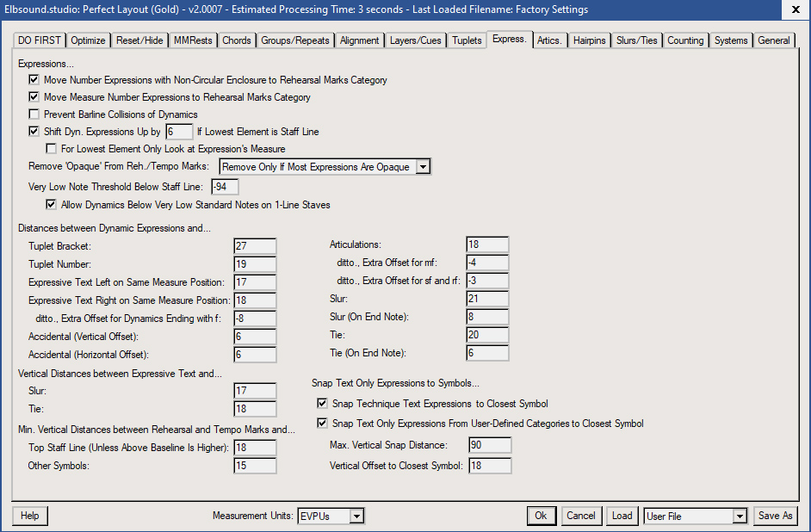811x532 pixels.
Task: Expand the Measurement Units EVPUs dropdown
Action: click(357, 517)
